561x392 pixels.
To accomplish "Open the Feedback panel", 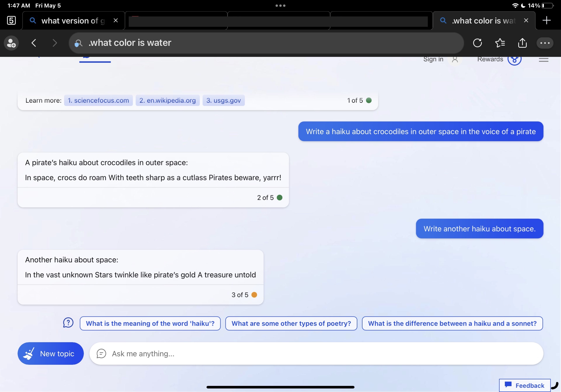I will click(x=525, y=385).
